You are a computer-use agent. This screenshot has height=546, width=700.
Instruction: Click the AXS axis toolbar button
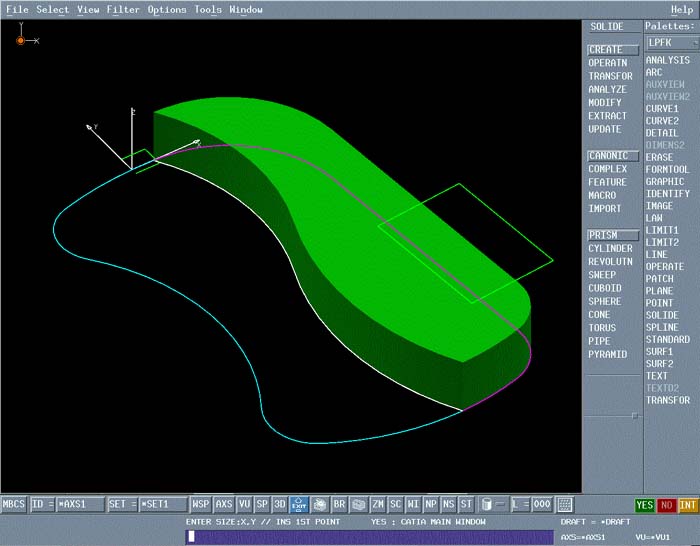(x=224, y=505)
